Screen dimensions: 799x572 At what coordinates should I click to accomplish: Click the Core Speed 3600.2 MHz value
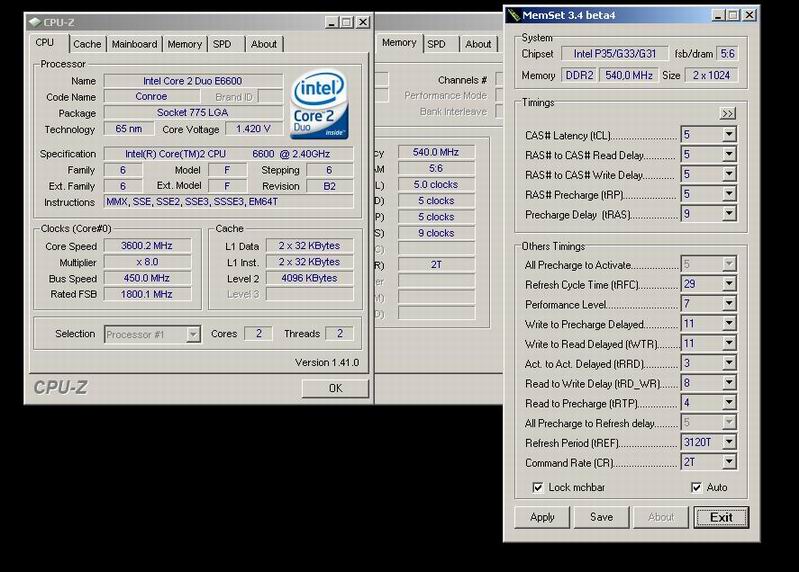[147, 246]
